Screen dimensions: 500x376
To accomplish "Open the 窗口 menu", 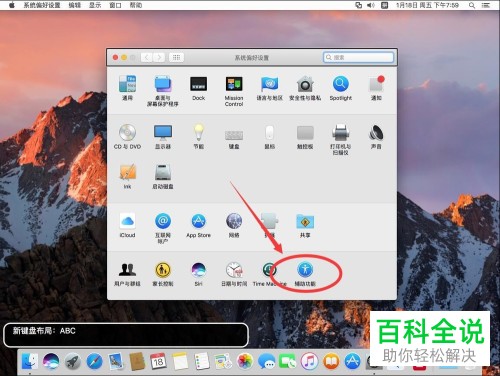I will pyautogui.click(x=115, y=5).
